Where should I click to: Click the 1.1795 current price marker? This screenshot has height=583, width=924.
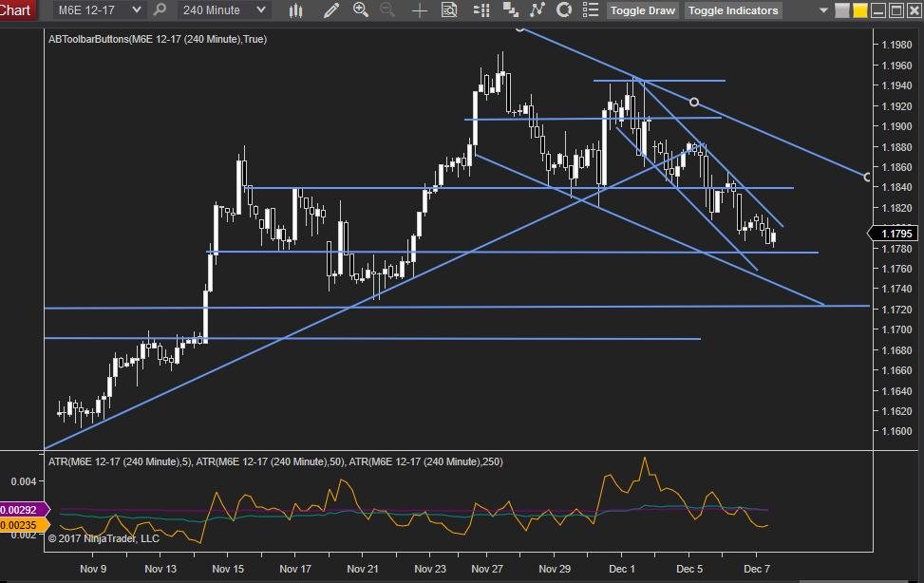894,234
